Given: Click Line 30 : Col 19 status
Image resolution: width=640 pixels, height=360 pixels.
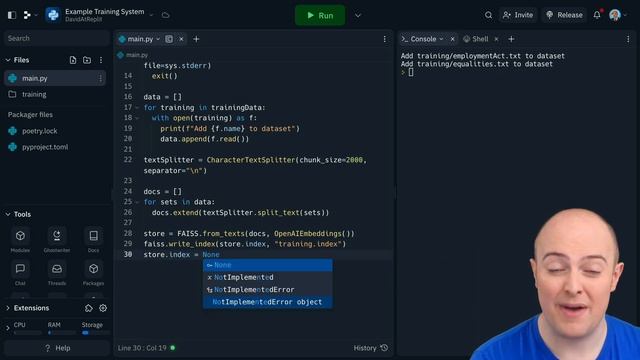Looking at the screenshot, I should click(142, 348).
